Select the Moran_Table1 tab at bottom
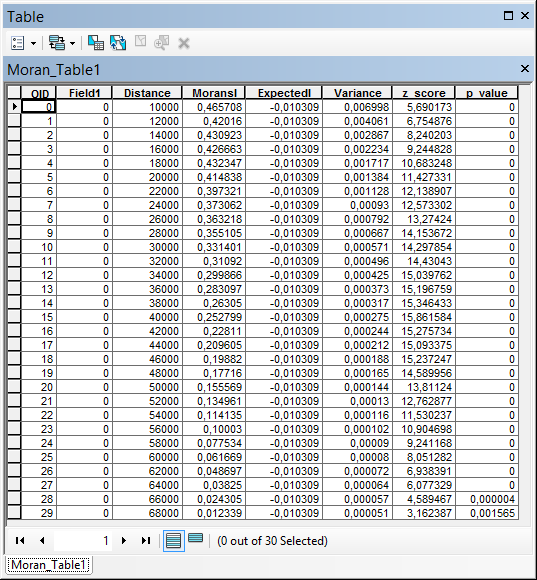 pos(48,565)
